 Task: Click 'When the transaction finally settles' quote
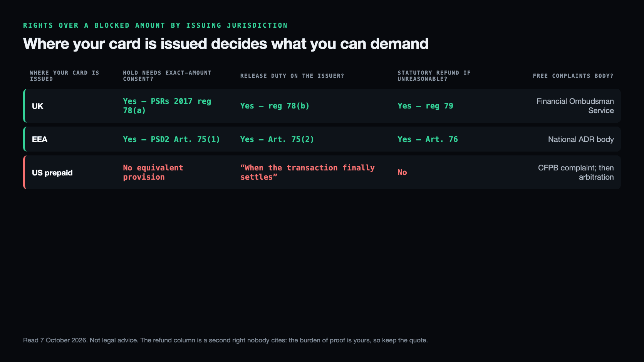(307, 172)
